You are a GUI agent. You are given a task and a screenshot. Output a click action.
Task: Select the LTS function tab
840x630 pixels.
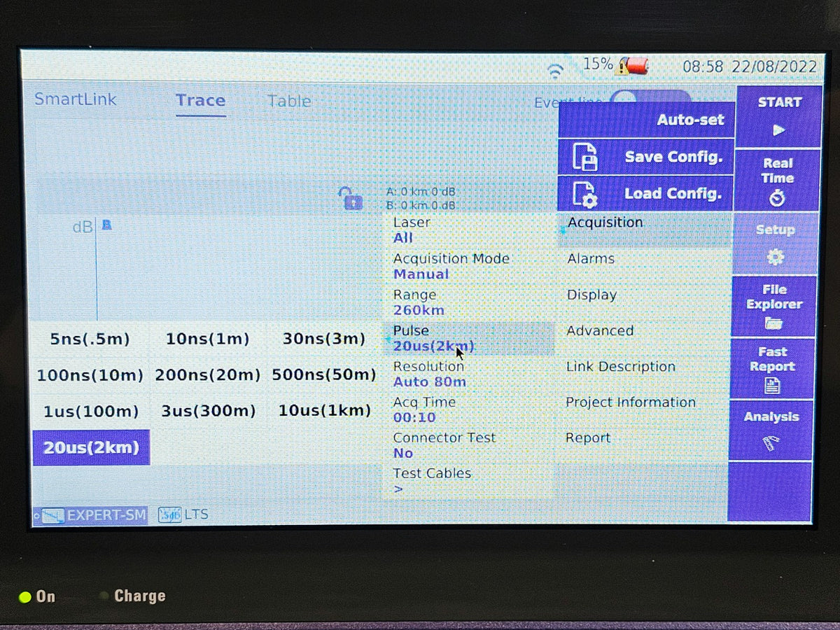click(x=183, y=514)
